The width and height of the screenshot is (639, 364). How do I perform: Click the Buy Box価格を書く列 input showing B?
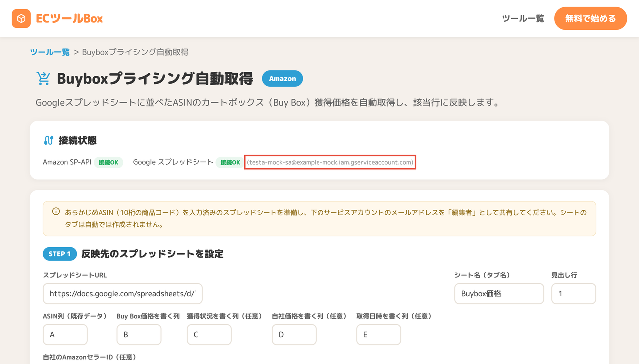tap(139, 335)
